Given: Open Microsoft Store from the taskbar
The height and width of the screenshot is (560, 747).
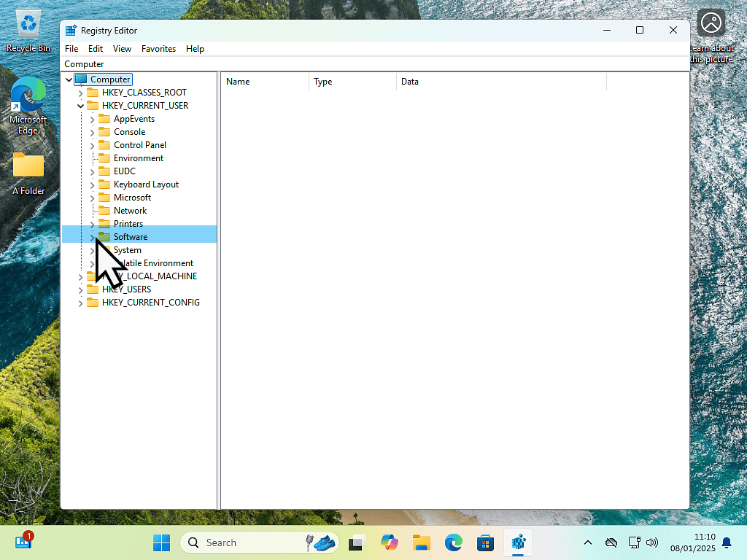Looking at the screenshot, I should pos(486,542).
